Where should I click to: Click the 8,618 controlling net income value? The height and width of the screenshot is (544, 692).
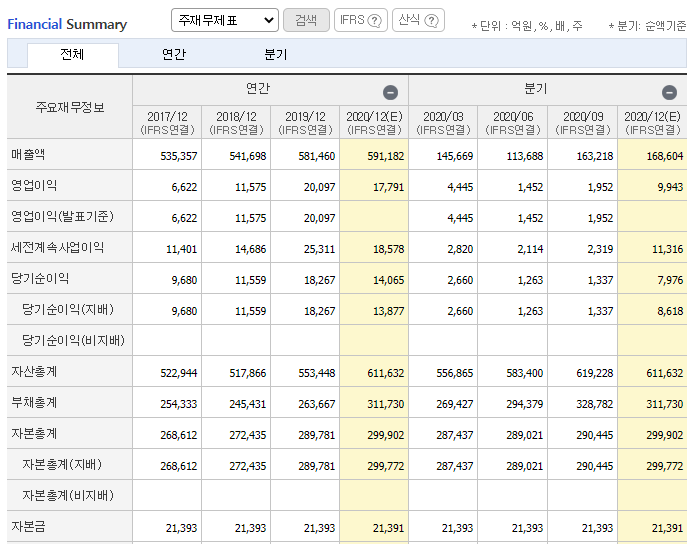[670, 311]
